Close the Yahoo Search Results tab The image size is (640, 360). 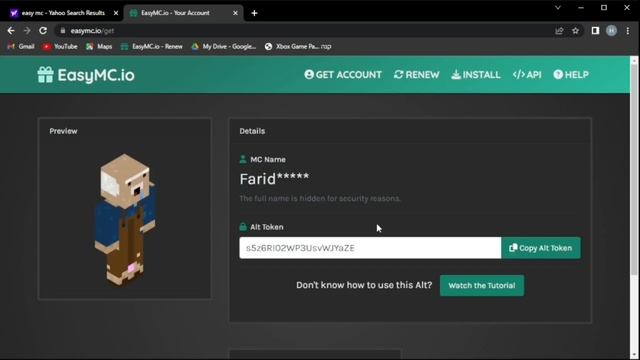coord(116,13)
